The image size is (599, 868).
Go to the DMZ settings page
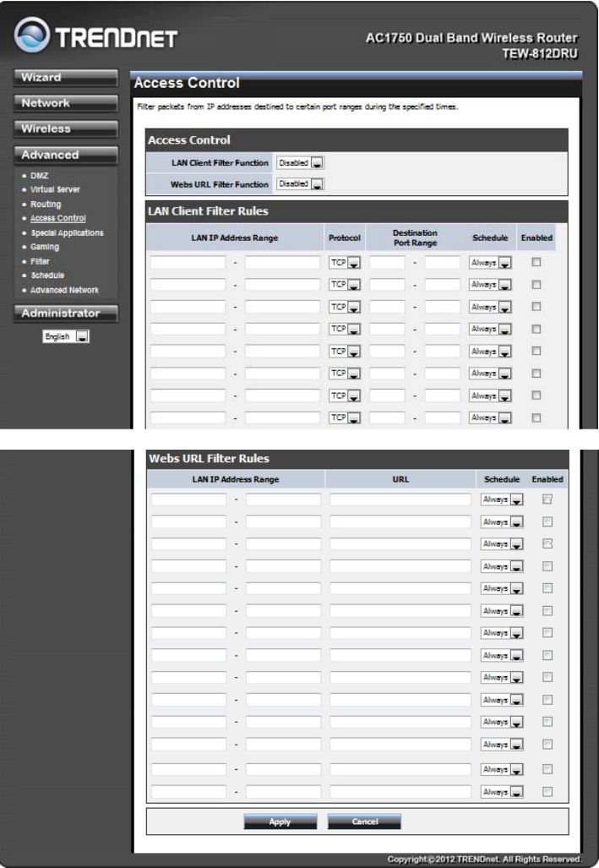pyautogui.click(x=40, y=176)
